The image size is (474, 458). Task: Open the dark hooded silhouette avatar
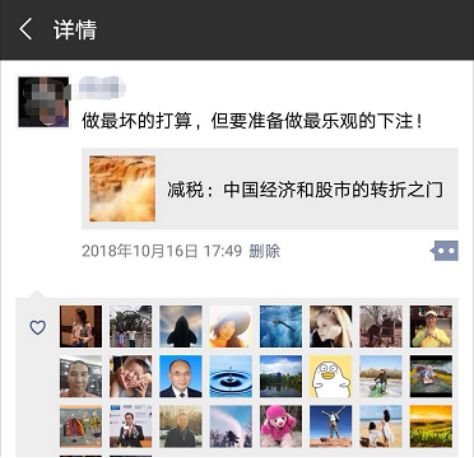coord(181,326)
